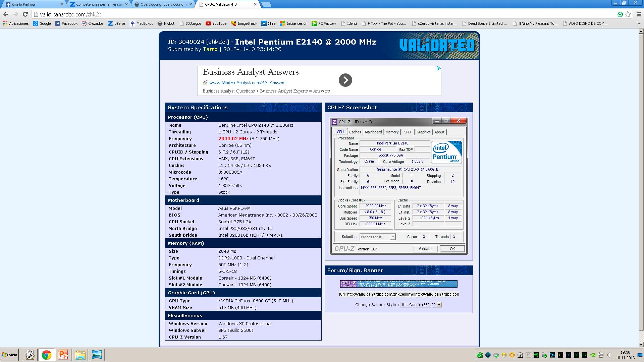Open the oZeros bookmark
The image size is (644, 362).
click(x=117, y=23)
